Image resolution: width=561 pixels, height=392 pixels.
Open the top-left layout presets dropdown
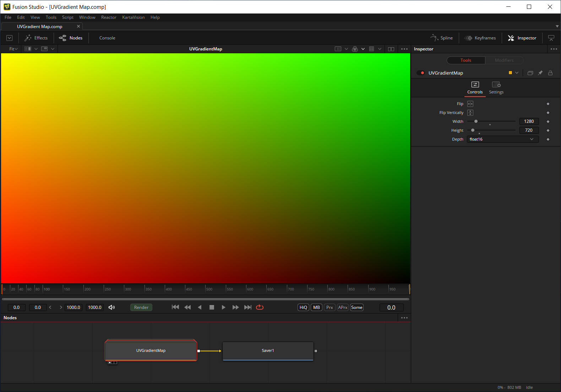point(10,38)
